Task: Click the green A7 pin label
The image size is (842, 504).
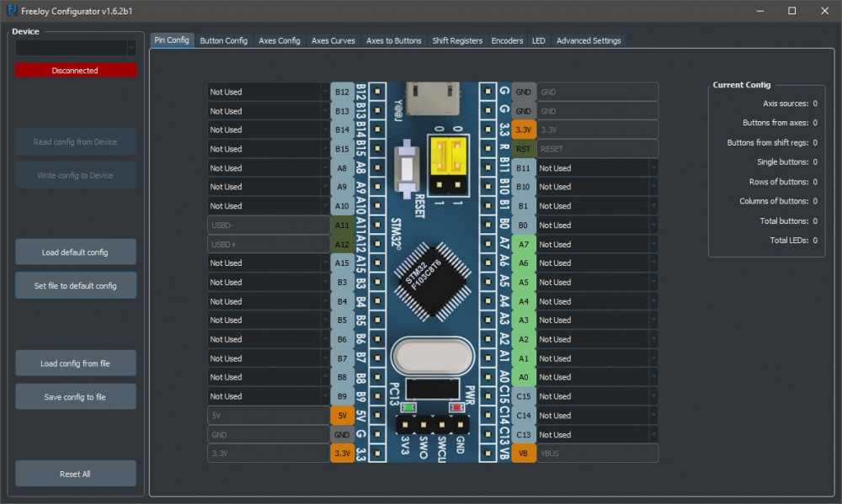Action: coord(523,244)
